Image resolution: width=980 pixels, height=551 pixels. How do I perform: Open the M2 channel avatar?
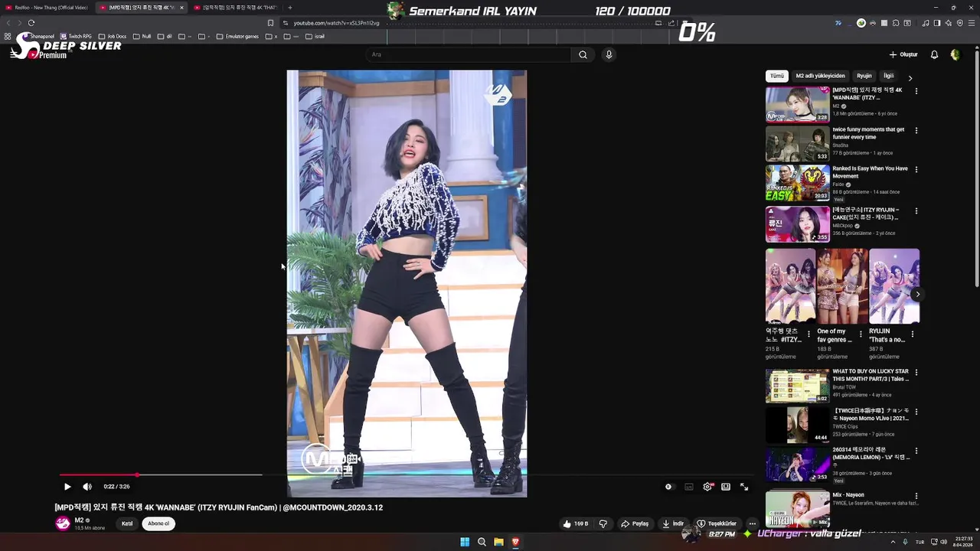[63, 523]
